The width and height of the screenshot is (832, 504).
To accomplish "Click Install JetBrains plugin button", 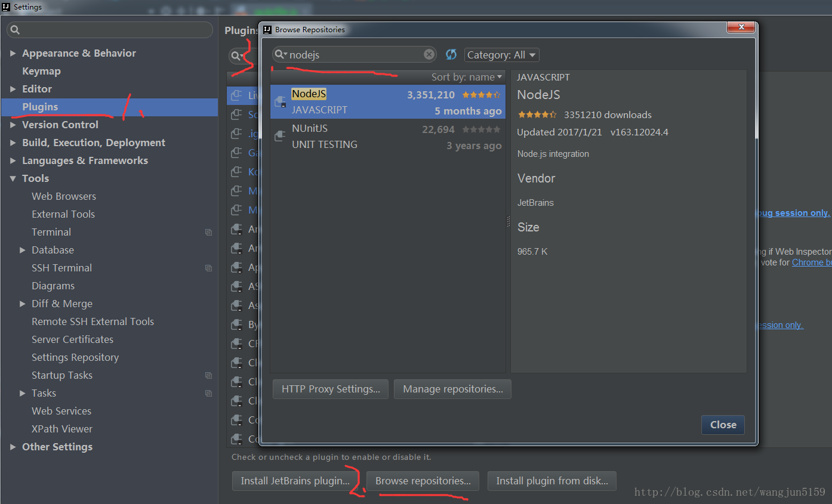I will pos(295,481).
